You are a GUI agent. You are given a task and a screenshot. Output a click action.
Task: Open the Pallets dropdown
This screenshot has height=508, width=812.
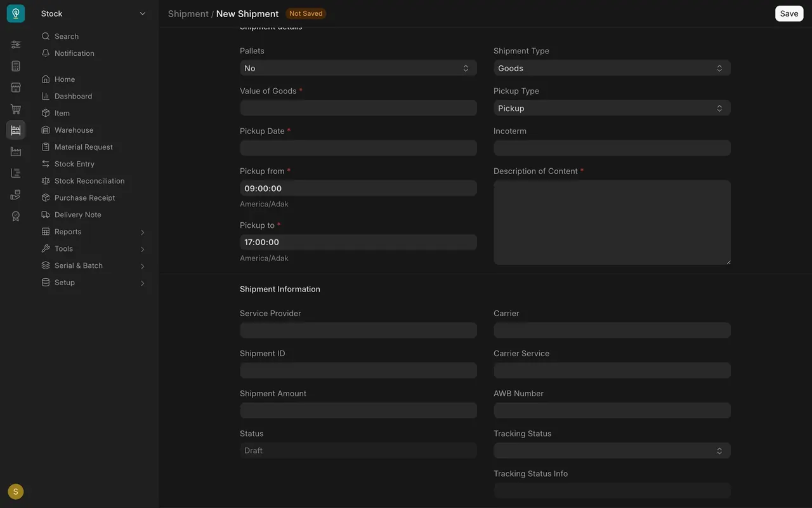click(358, 68)
